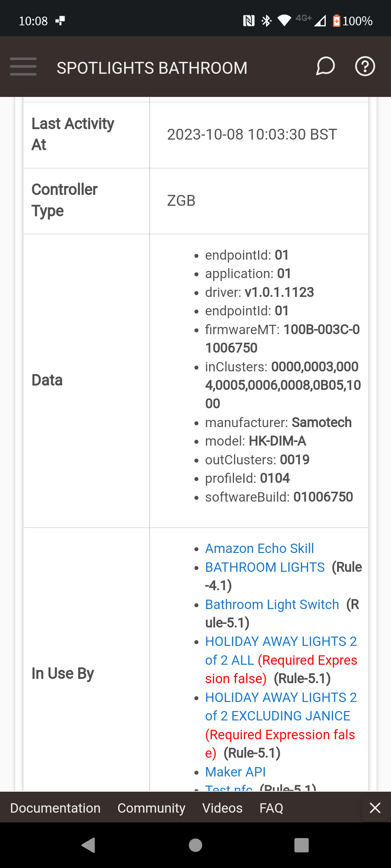Open the BATHROOM LIGHTS rule
Viewport: 391px width, 868px height.
[265, 567]
